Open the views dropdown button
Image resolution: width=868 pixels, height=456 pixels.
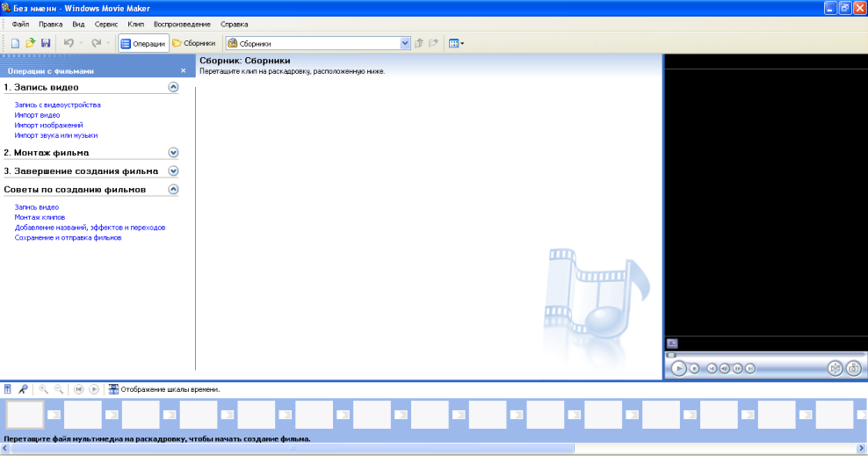pyautogui.click(x=456, y=43)
